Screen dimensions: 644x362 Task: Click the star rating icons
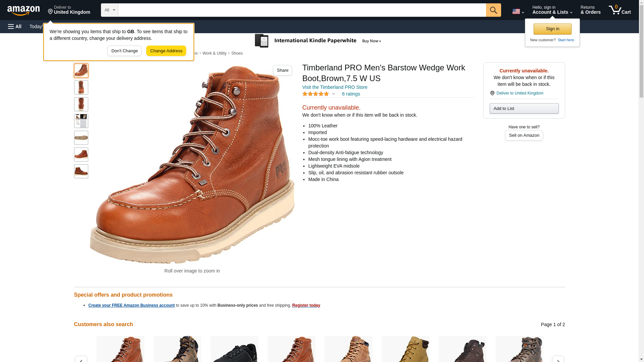tap(316, 94)
